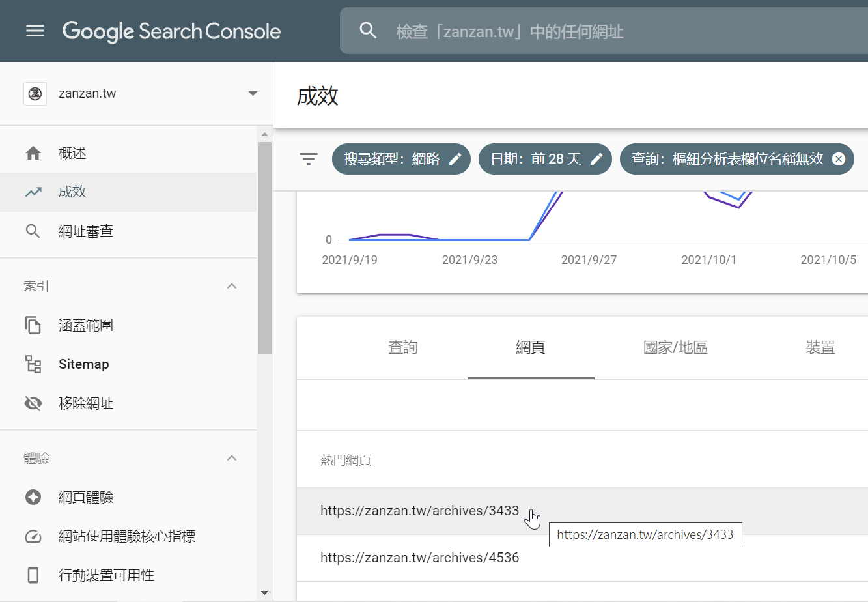Click the crossed-eye icon beside 移除網址
The image size is (868, 602).
pyautogui.click(x=33, y=403)
